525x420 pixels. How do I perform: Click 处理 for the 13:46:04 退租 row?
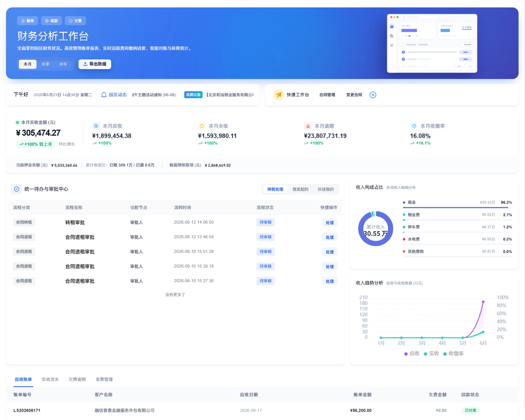pos(329,237)
